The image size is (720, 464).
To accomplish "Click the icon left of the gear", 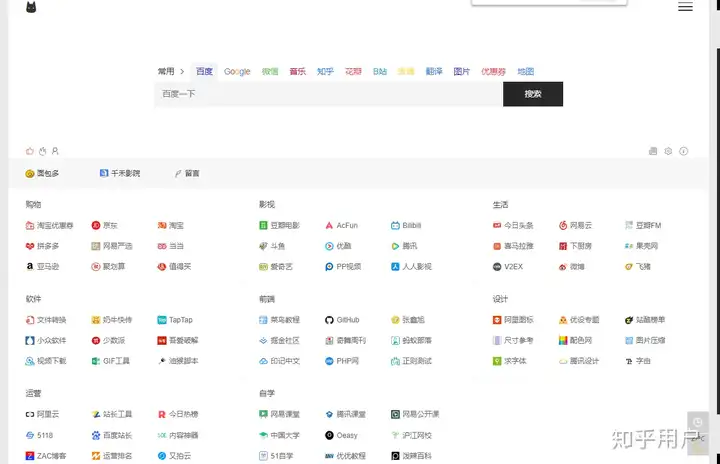I will [653, 151].
